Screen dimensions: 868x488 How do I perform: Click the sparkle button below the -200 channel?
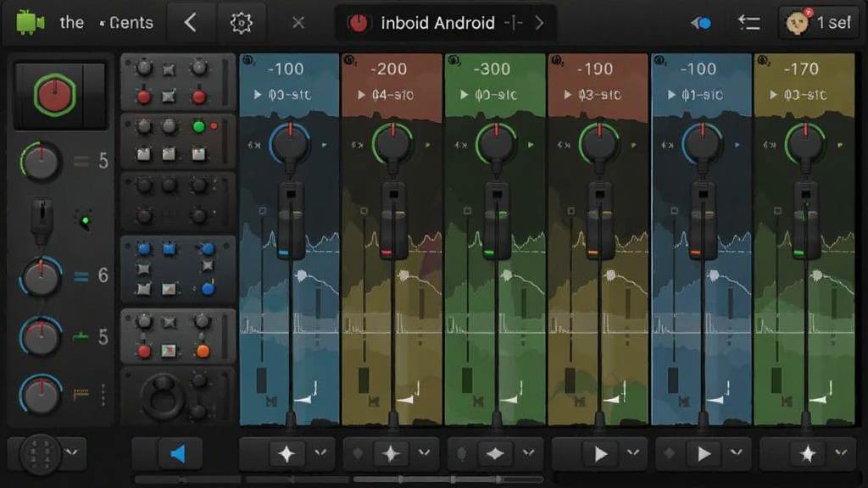pyautogui.click(x=391, y=454)
